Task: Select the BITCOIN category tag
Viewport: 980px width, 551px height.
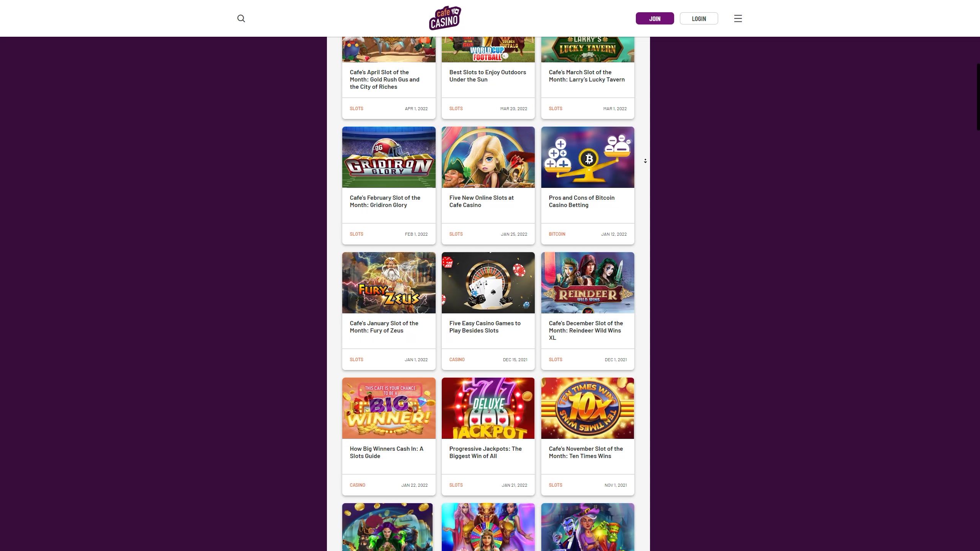Action: click(x=557, y=234)
